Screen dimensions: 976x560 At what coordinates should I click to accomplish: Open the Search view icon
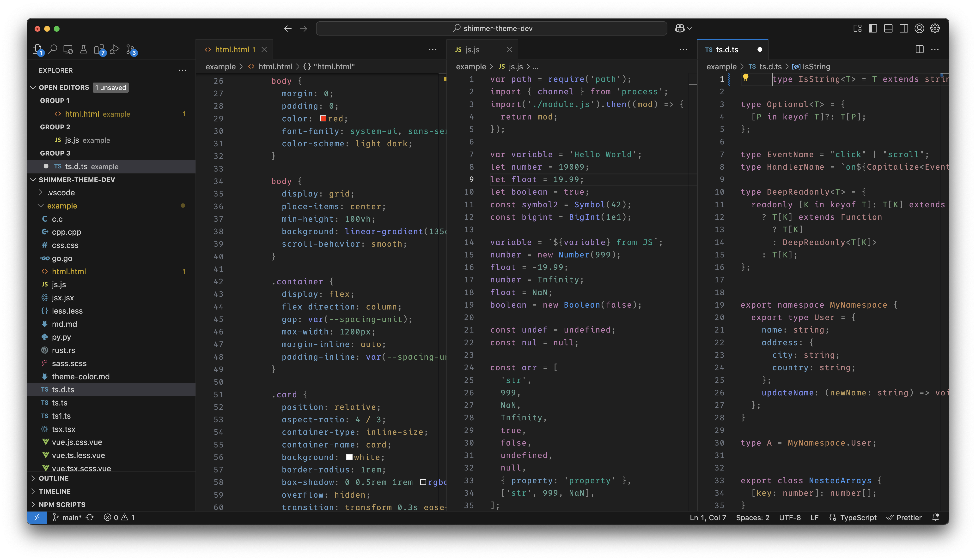(53, 49)
